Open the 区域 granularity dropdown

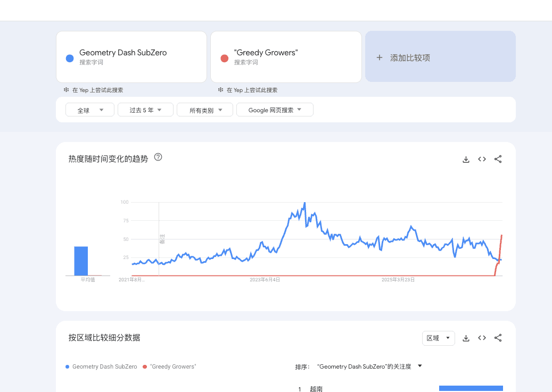click(438, 338)
